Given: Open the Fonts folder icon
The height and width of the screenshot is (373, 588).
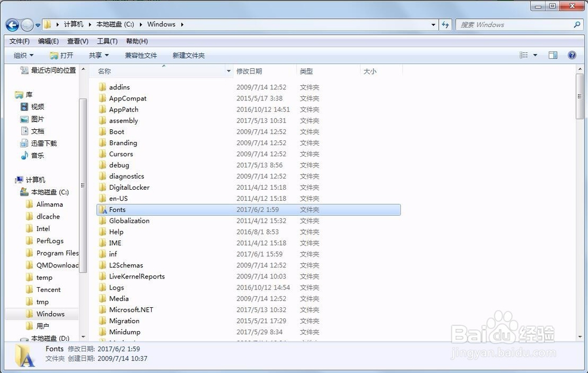Looking at the screenshot, I should 103,209.
